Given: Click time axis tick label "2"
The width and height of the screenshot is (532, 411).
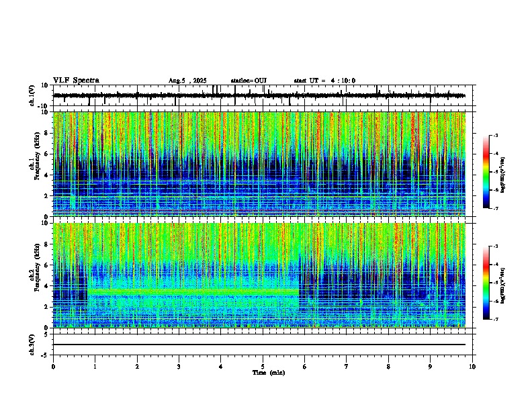Looking at the screenshot, I should tap(137, 367).
